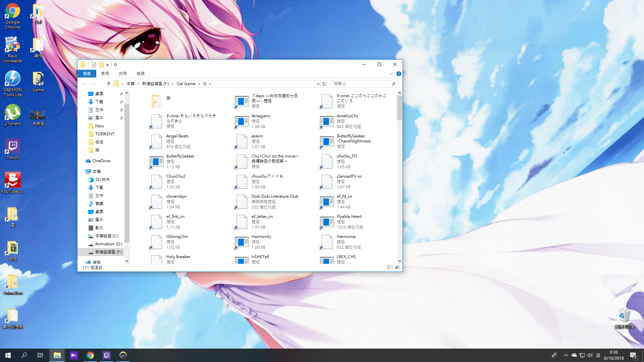Open Doki Doki Literature Club shortcut
This screenshot has width=644, height=362.
[x=275, y=196]
